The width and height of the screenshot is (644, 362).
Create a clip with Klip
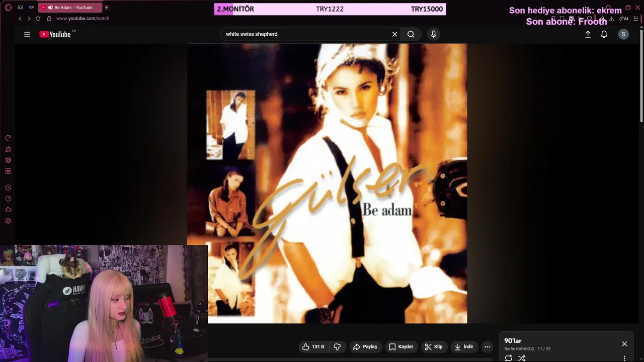[x=433, y=346]
